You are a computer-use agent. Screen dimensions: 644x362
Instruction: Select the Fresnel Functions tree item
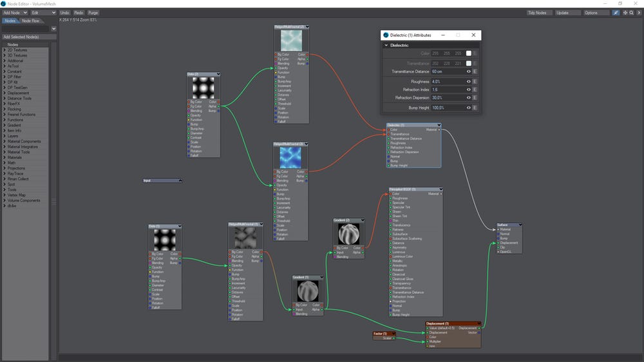(21, 115)
